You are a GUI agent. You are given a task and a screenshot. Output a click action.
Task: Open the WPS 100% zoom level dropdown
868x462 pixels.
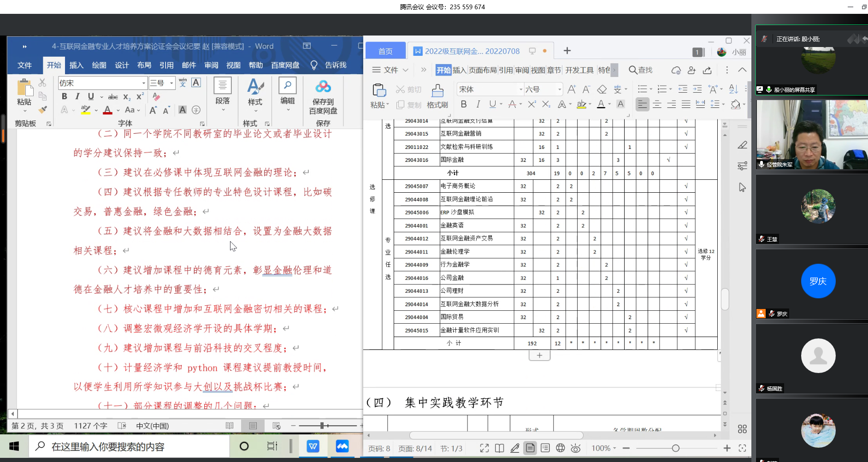pyautogui.click(x=603, y=448)
